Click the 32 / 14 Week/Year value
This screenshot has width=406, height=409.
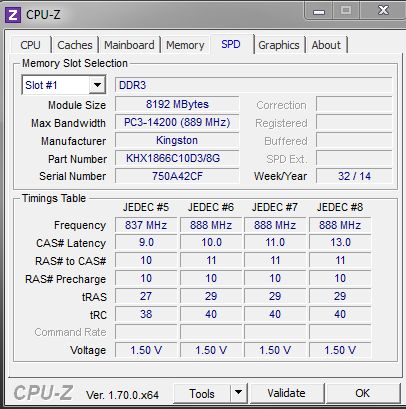354,176
